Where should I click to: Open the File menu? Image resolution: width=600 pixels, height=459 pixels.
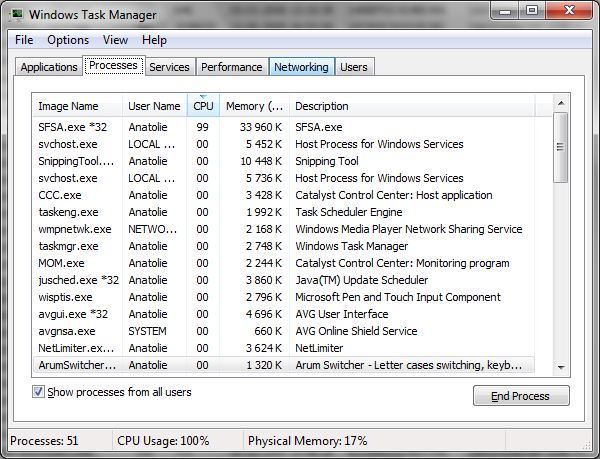(x=24, y=40)
